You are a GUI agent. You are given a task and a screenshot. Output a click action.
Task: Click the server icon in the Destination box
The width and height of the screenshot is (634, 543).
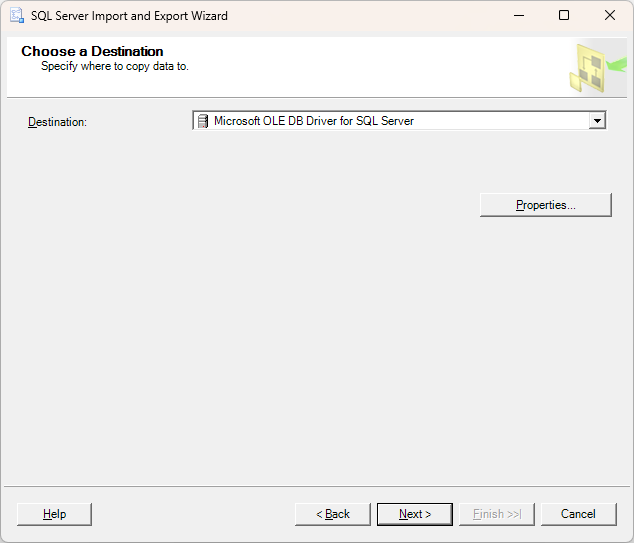coord(203,121)
